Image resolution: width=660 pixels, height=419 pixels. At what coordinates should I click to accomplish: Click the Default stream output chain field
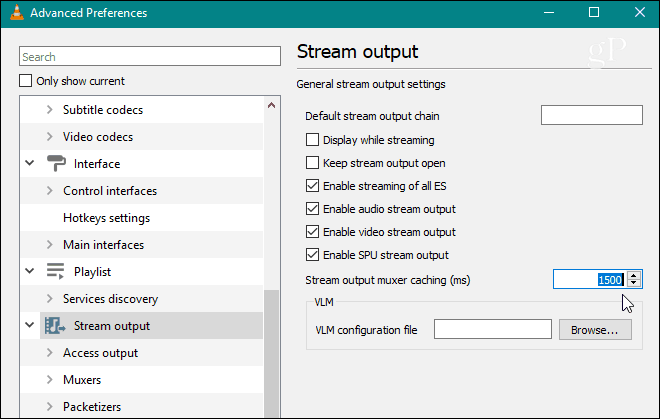pos(592,115)
